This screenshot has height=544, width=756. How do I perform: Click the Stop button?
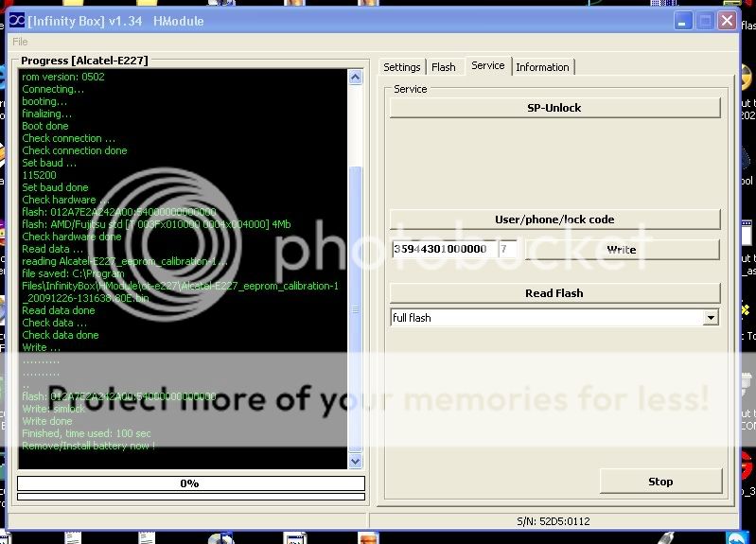[x=659, y=482]
